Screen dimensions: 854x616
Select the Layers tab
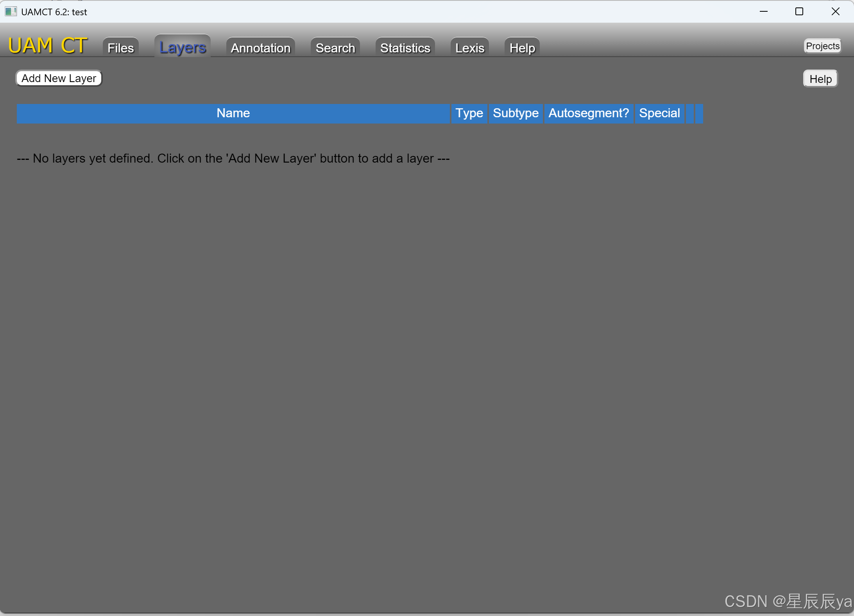point(182,47)
